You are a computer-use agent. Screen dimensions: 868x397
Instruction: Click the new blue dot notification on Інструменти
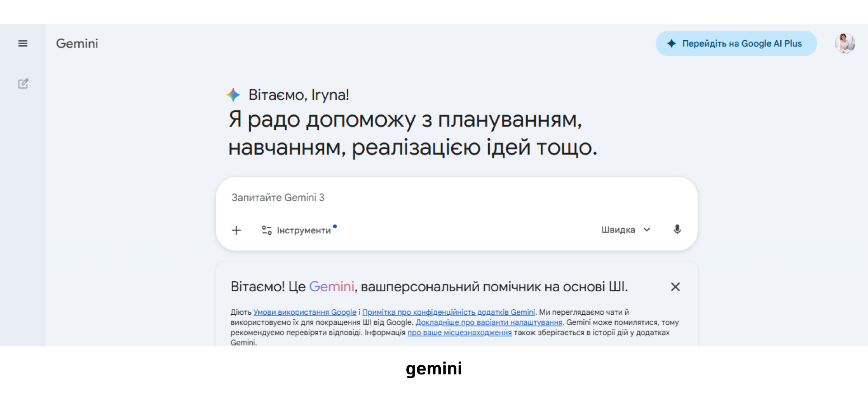pos(335,226)
